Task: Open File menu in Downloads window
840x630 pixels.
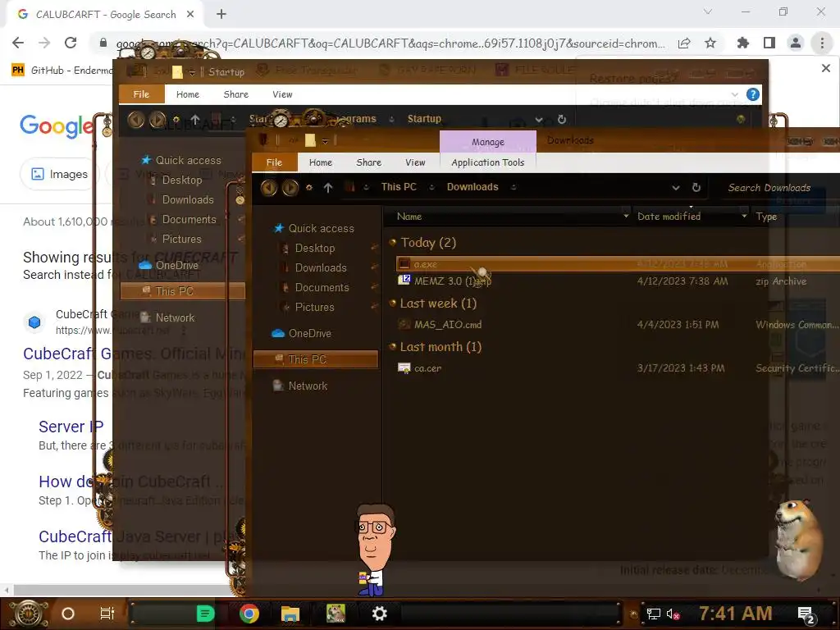Action: tap(274, 162)
